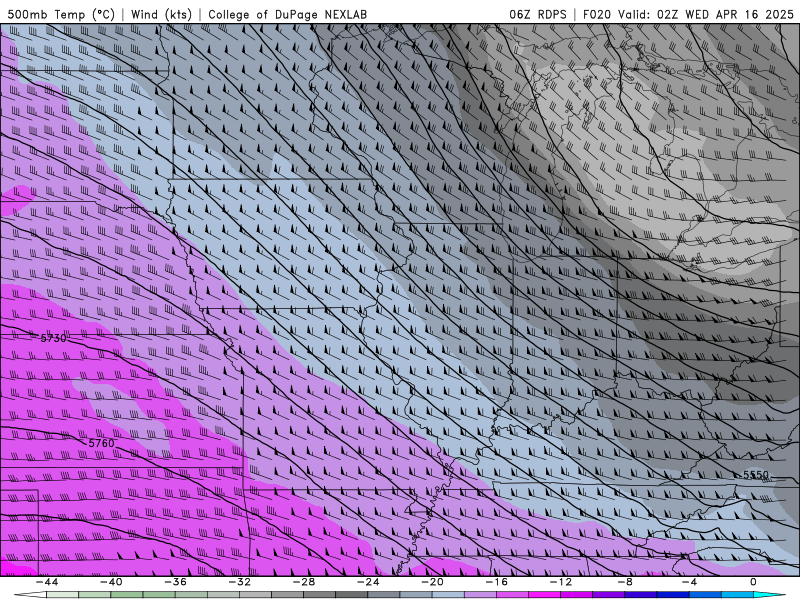Screen dimensions: 800x600
Task: Click the -32 colorbar tick label
Action: coord(240,582)
